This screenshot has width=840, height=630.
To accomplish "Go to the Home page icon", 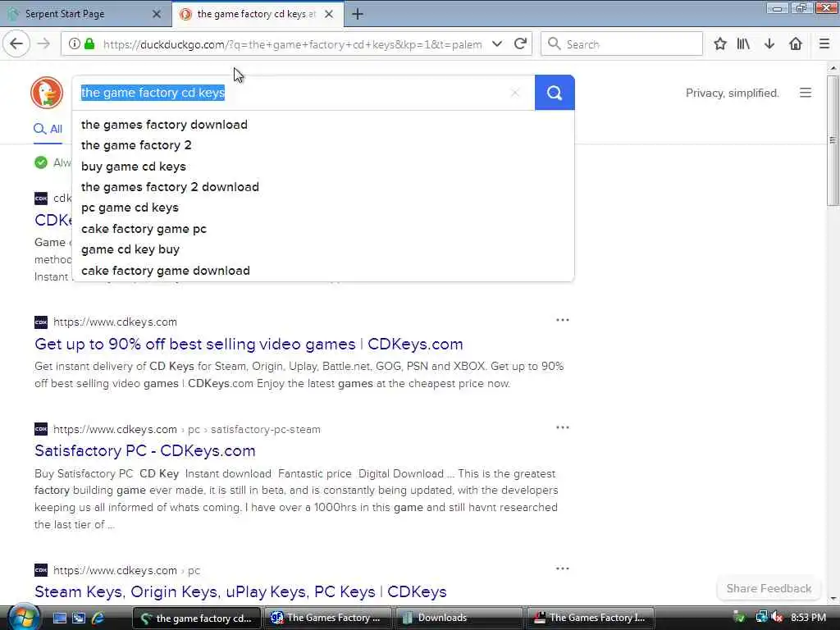I will tap(796, 44).
